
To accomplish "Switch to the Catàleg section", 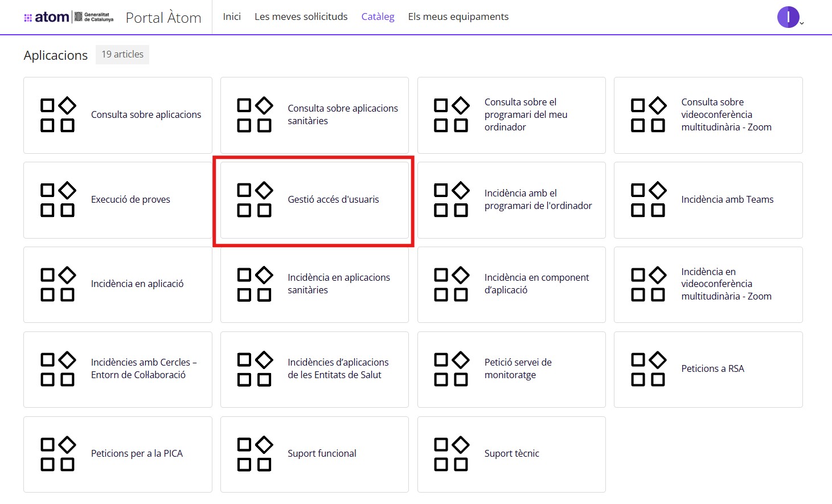I will [x=378, y=17].
